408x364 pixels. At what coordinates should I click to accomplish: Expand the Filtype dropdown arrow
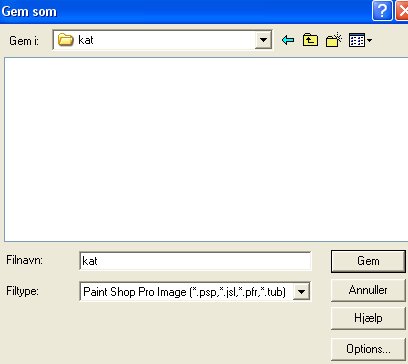coord(301,292)
